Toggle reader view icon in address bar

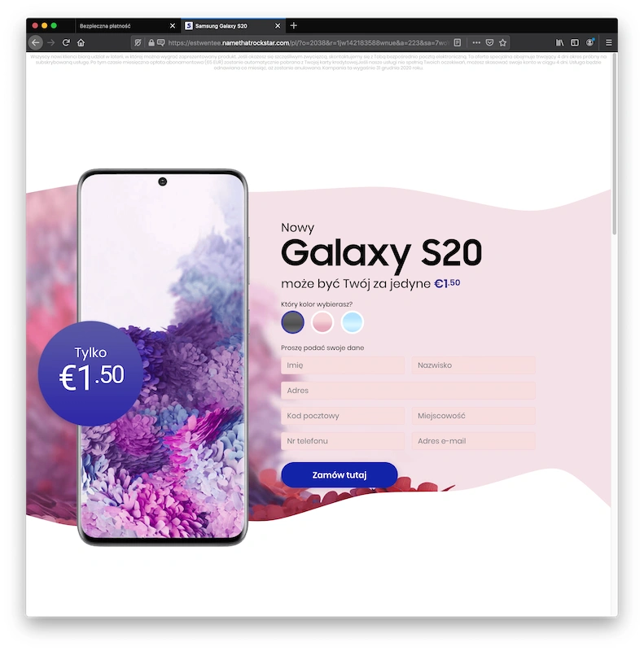pyautogui.click(x=458, y=42)
